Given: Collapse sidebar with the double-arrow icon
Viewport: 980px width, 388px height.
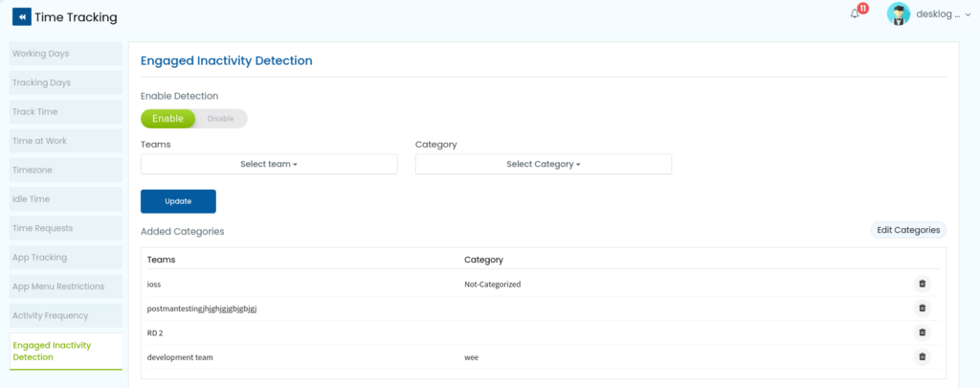Looking at the screenshot, I should pos(21,17).
